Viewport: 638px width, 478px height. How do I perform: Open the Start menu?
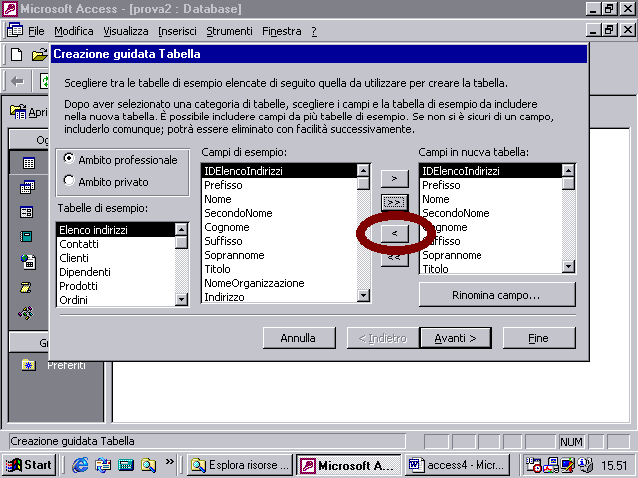[28, 465]
